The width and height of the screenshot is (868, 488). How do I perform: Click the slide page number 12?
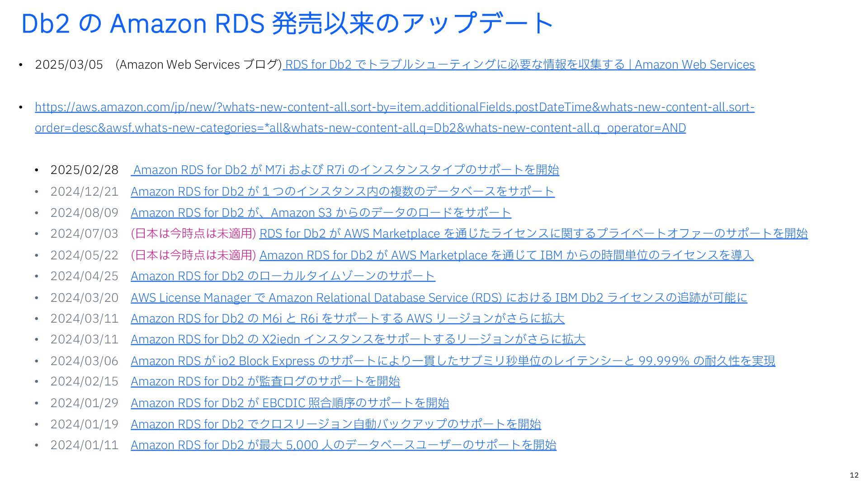[x=854, y=475]
